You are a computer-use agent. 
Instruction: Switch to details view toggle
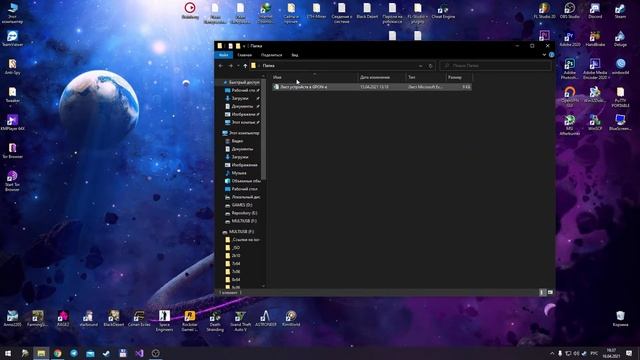[x=542, y=292]
